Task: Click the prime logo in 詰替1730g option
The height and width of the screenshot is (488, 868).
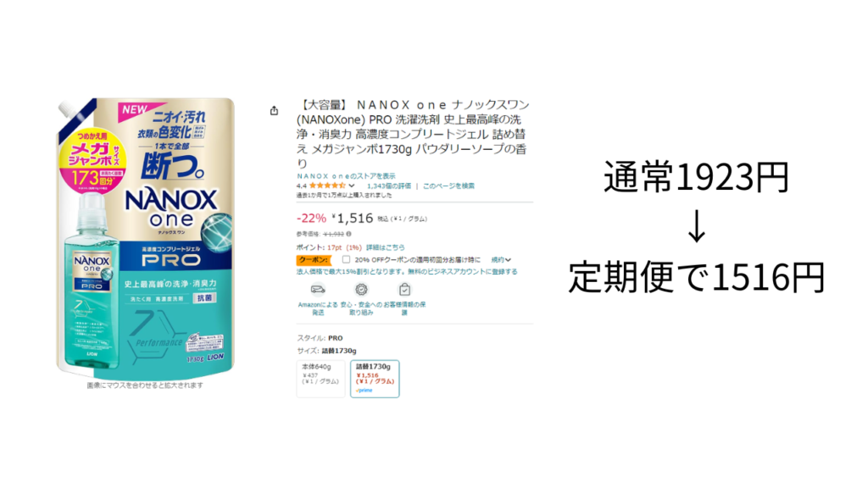Action: point(364,390)
